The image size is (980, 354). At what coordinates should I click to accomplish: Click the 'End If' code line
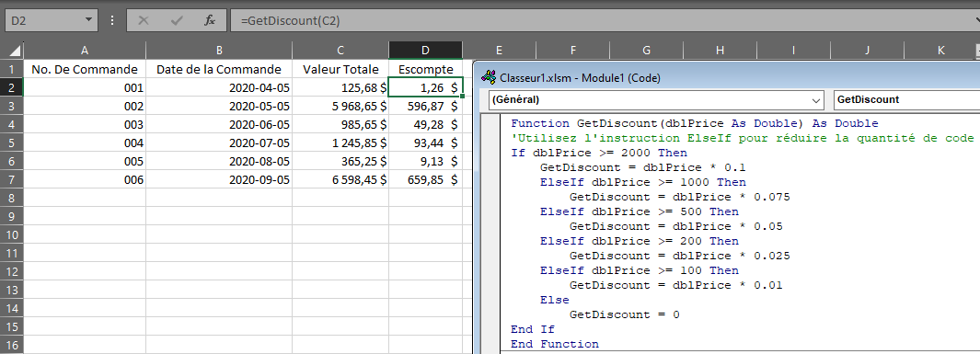533,329
